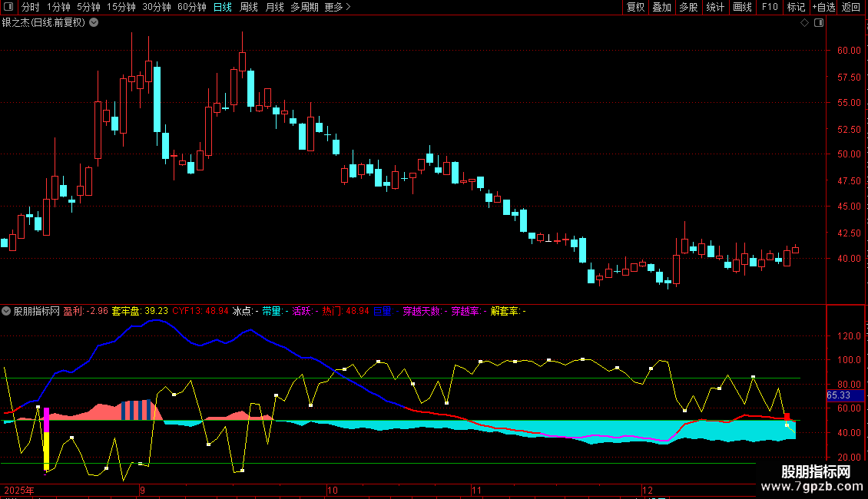
Task: Toggle the left sidebar panel icon
Action: pyautogui.click(x=8, y=7)
